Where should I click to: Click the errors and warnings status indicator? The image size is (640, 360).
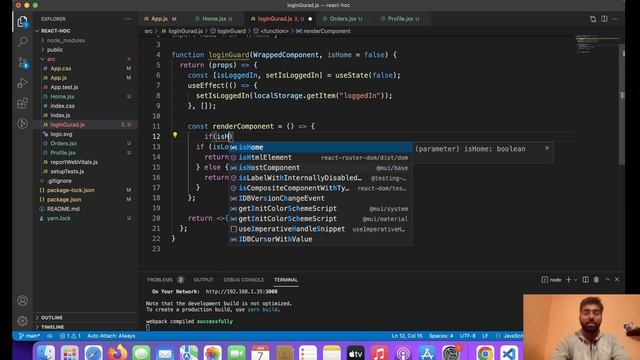(70, 336)
